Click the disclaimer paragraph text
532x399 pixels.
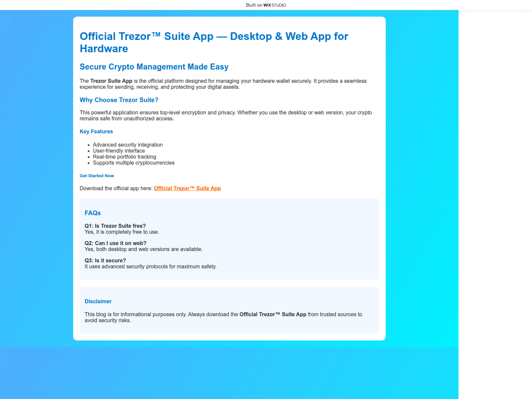[x=223, y=317]
